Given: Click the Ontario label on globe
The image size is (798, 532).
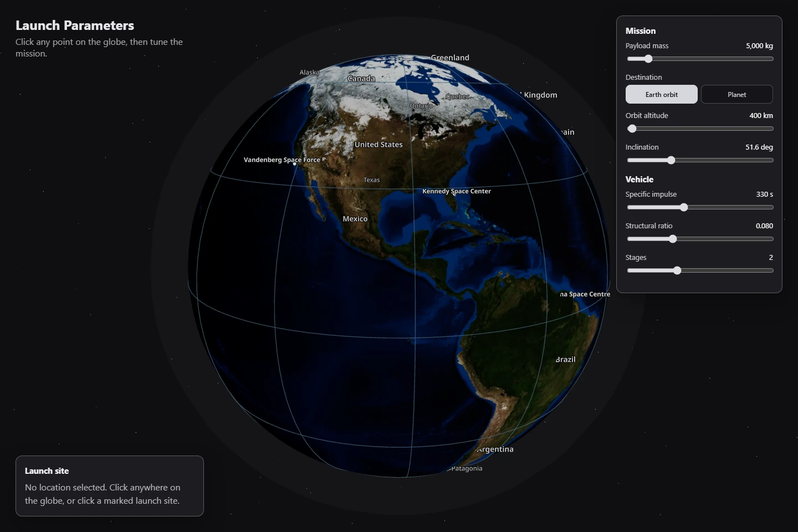Looking at the screenshot, I should 421,106.
